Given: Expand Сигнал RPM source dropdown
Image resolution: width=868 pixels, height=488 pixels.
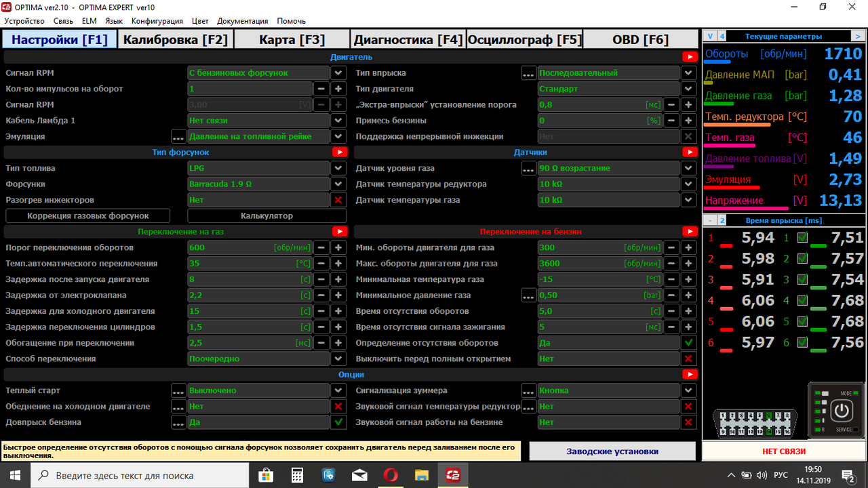Looking at the screenshot, I should (x=338, y=73).
